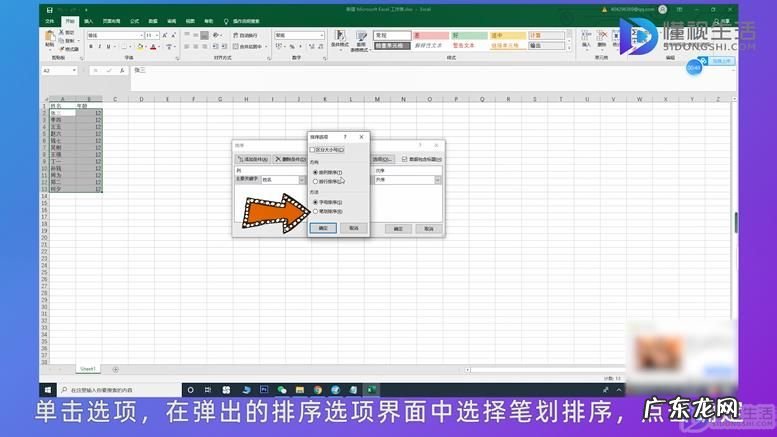777x437 pixels.
Task: Click Merge and Center button
Action: coord(250,47)
